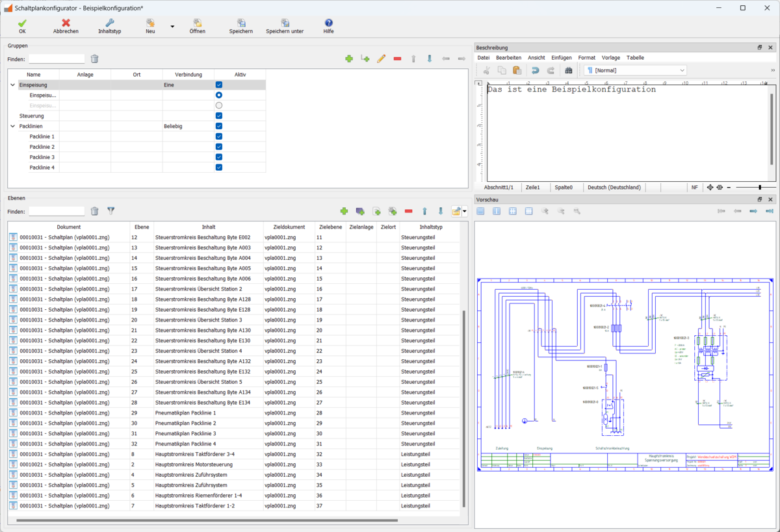Click the Abbrechen button
The image size is (780, 532).
66,26
